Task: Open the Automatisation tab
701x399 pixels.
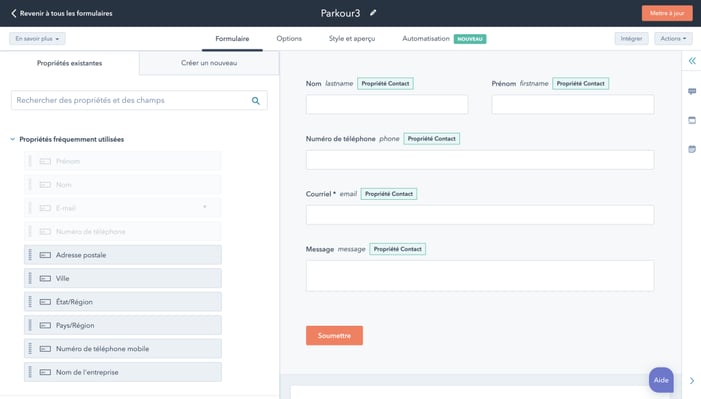Action: pyautogui.click(x=426, y=38)
